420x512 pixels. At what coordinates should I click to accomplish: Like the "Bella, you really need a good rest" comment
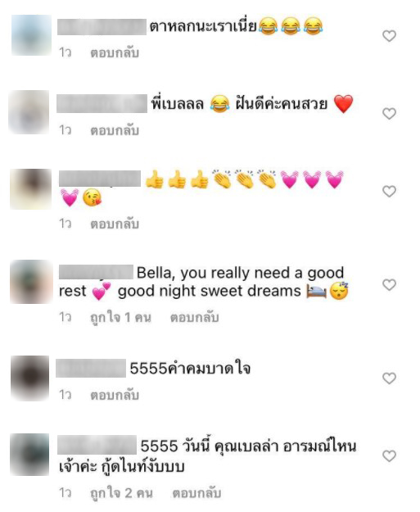tap(389, 285)
